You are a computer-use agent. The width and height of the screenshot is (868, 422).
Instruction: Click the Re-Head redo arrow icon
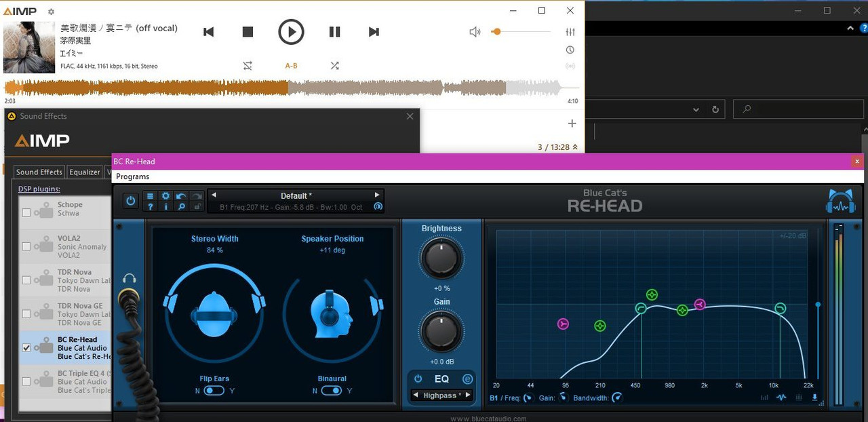[x=197, y=196]
